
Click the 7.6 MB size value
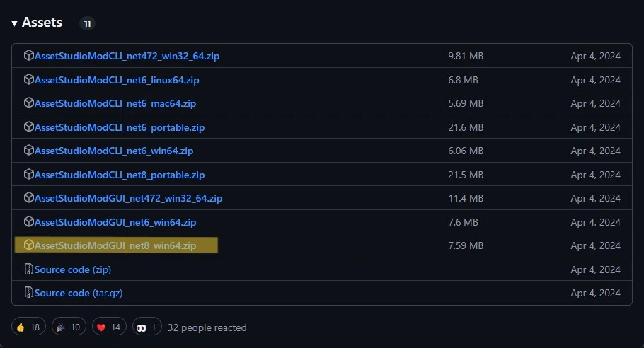coord(463,222)
